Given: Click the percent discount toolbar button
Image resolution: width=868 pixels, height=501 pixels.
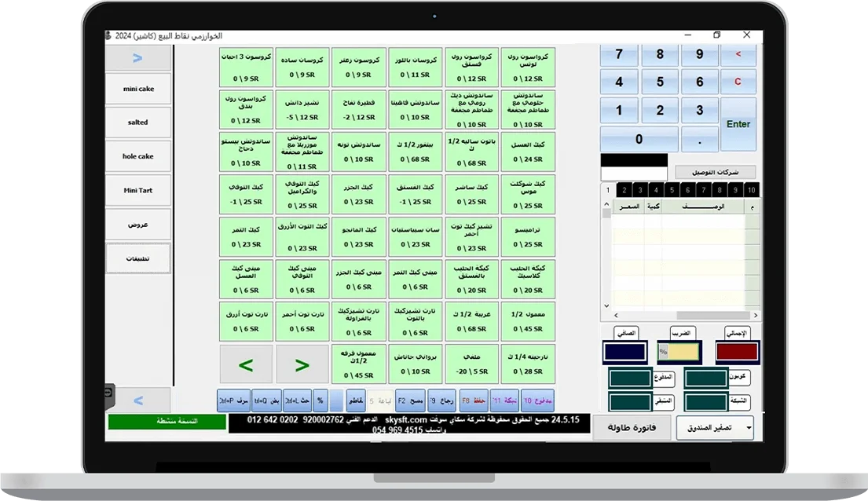Looking at the screenshot, I should click(320, 400).
